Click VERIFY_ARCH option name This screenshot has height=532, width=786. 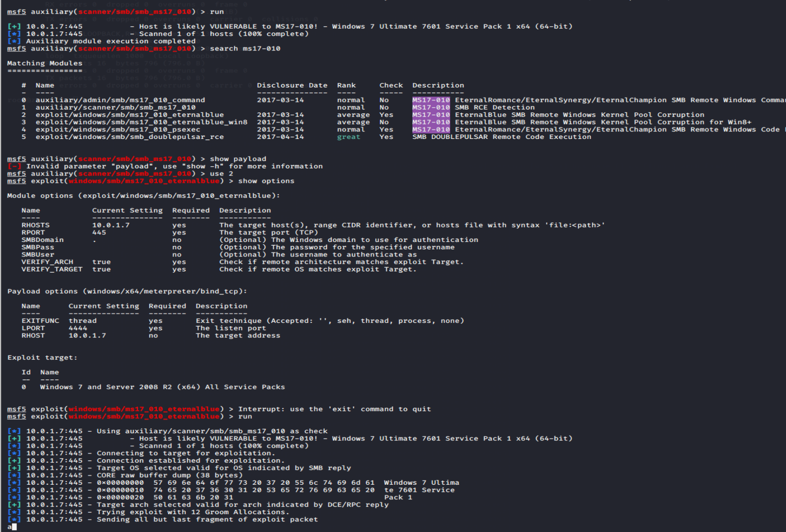[x=47, y=262]
